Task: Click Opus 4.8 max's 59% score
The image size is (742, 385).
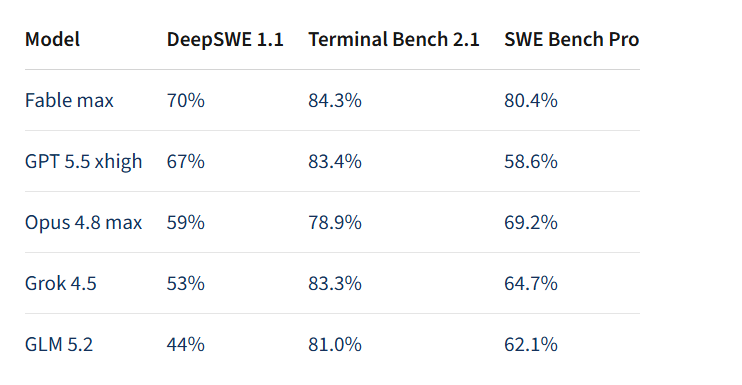Action: pos(186,222)
